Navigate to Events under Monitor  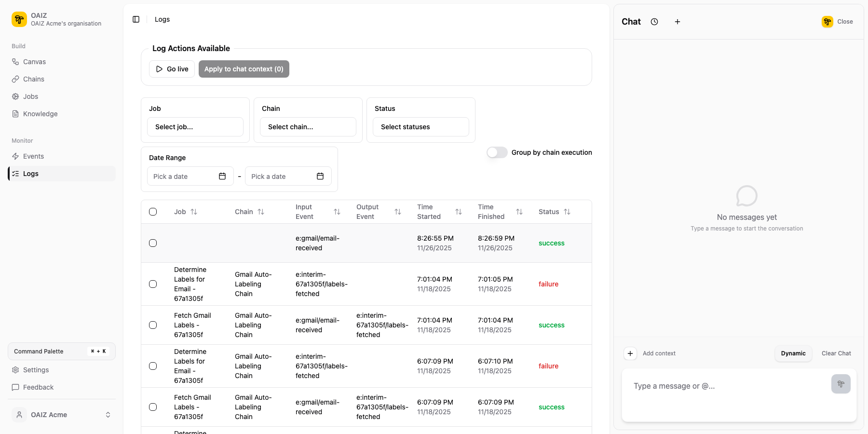click(x=33, y=156)
